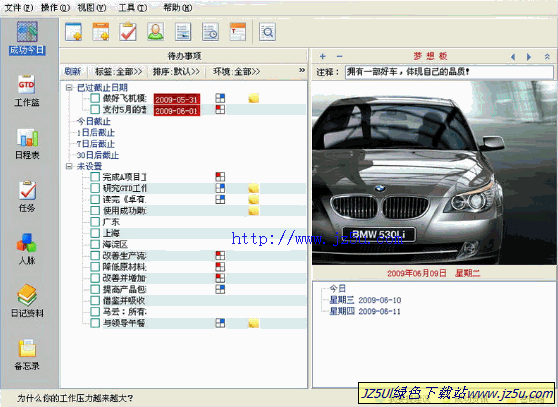
Task: Click yellow note icon for 做好飞机模
Action: 254,98
